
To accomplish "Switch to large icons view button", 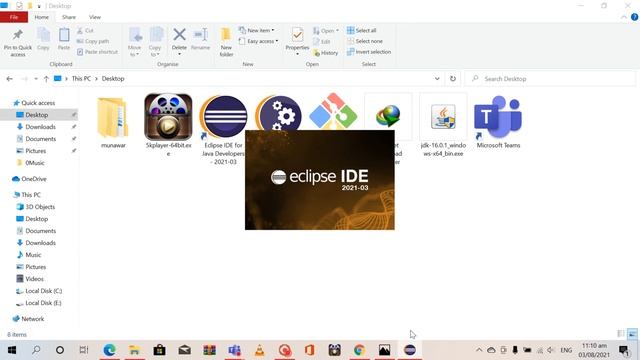I will 632,334.
